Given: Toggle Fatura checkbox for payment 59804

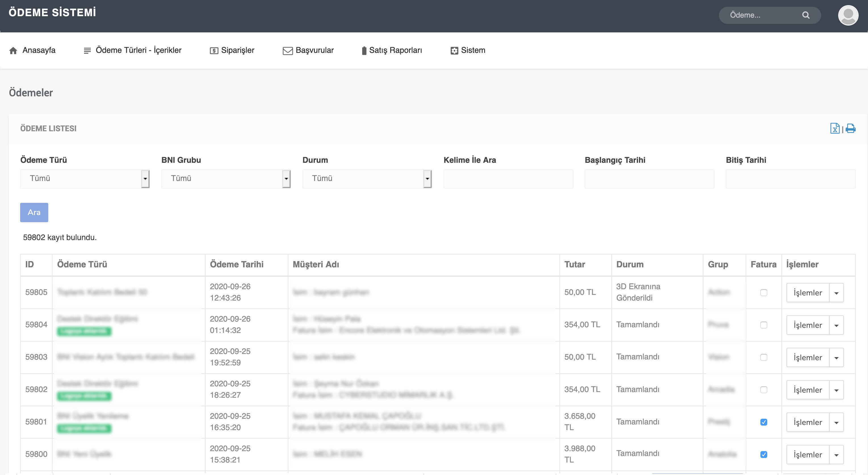Looking at the screenshot, I should coord(764,325).
